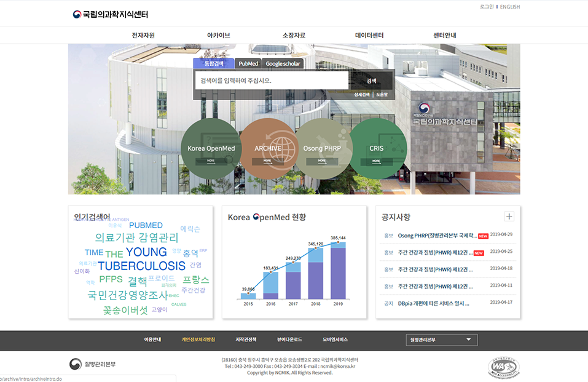The height and width of the screenshot is (382, 588).
Task: Open the ARCHIVE globe circle shortcut
Action: pos(268,149)
